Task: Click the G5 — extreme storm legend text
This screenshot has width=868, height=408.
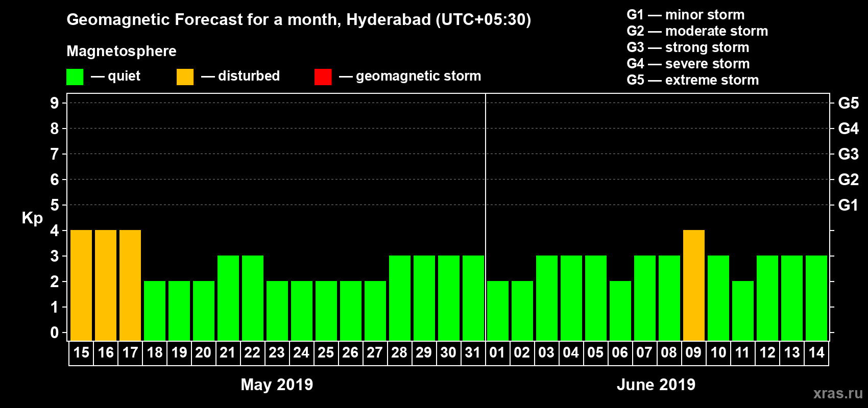Action: (693, 80)
